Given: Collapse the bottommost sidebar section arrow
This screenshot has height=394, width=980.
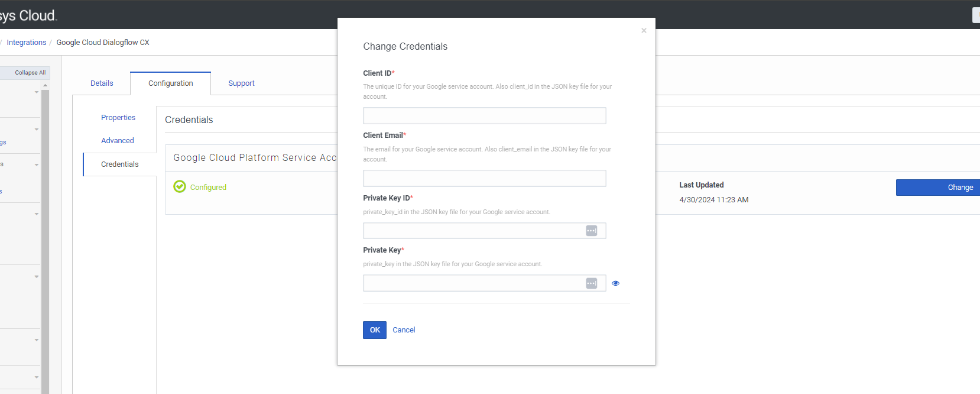Looking at the screenshot, I should pyautogui.click(x=37, y=377).
